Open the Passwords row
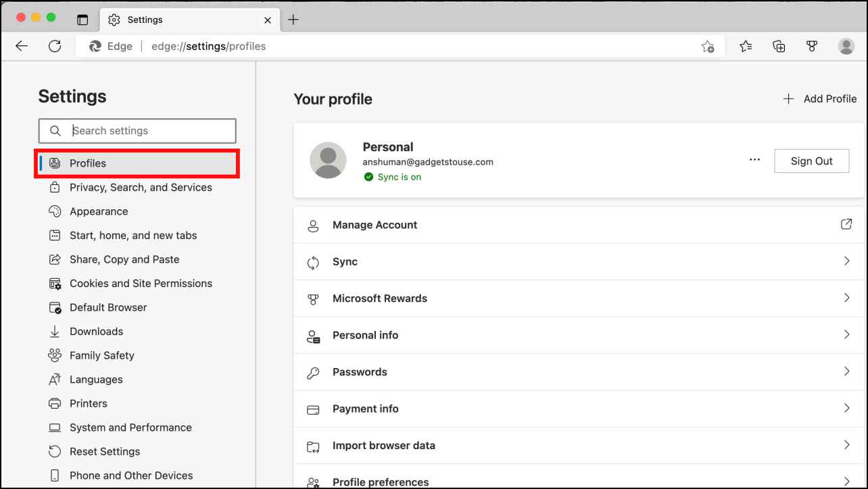Image resolution: width=868 pixels, height=489 pixels. coord(578,372)
